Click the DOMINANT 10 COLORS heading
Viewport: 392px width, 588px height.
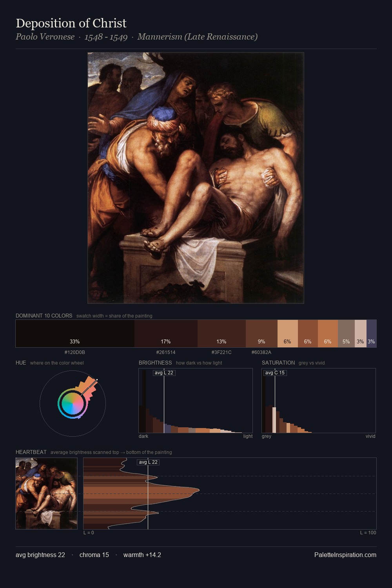click(x=44, y=316)
